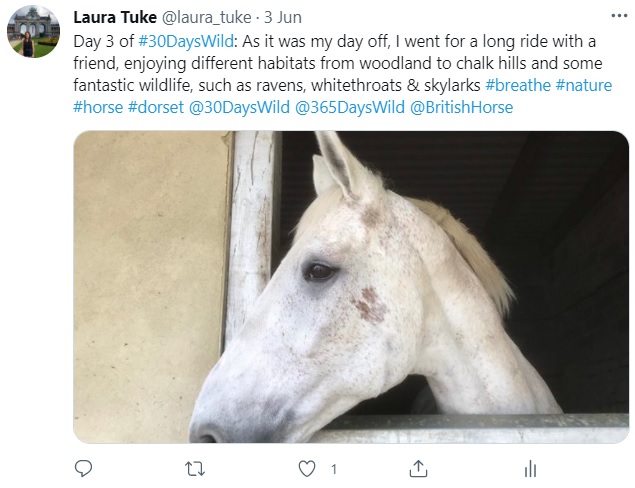Click the like count number

tap(333, 468)
